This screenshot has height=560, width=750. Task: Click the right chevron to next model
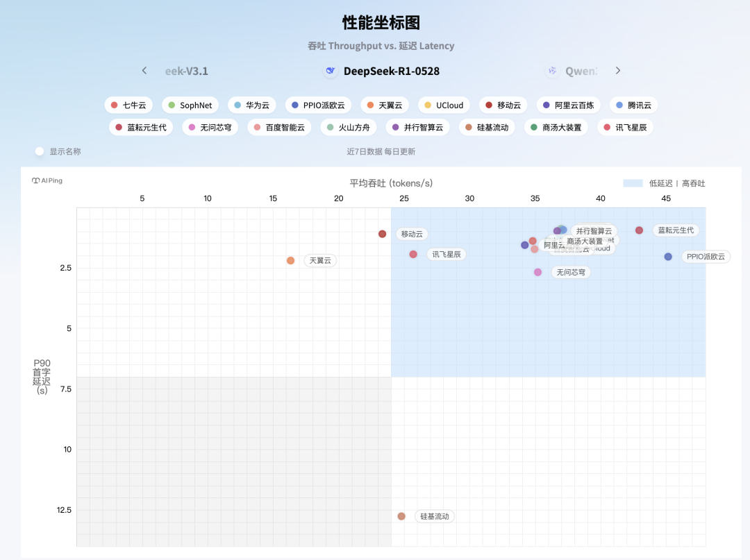[617, 70]
